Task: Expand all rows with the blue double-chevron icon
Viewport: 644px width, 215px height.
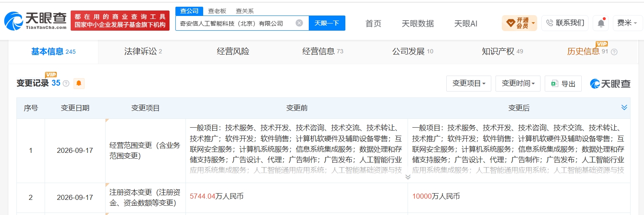Action: (624, 108)
